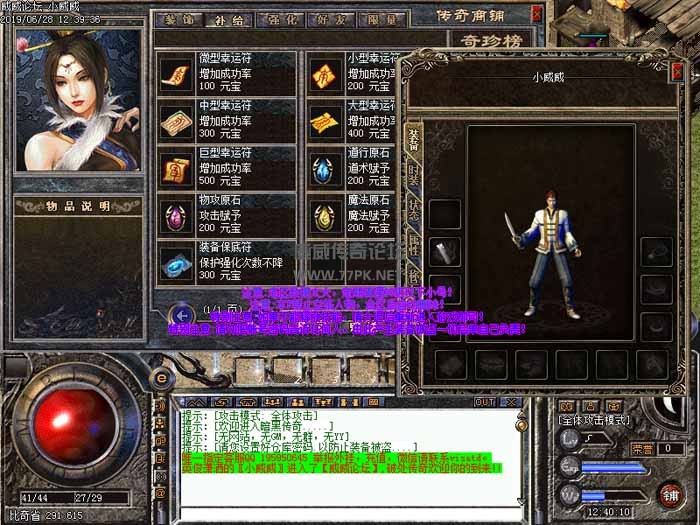Open the 奇珍榜 ranking button
The image size is (700, 525).
491,41
